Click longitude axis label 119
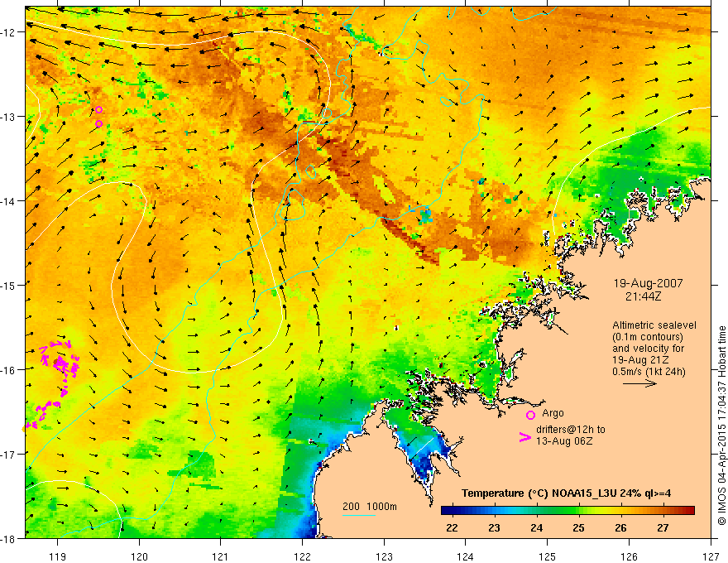Viewport: 728px width, 563px height. pos(57,556)
